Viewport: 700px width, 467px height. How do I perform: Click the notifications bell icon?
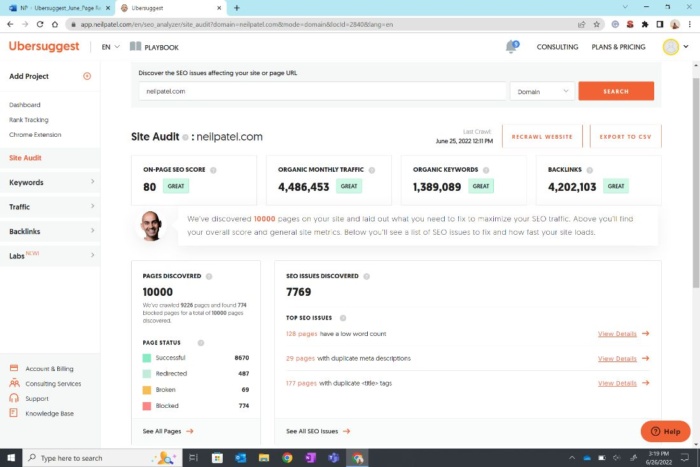coord(512,46)
